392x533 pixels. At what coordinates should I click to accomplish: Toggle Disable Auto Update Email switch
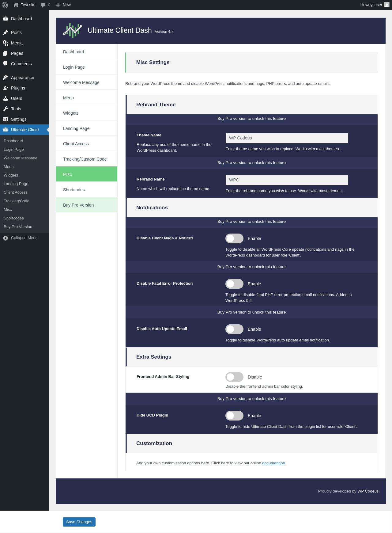(234, 329)
